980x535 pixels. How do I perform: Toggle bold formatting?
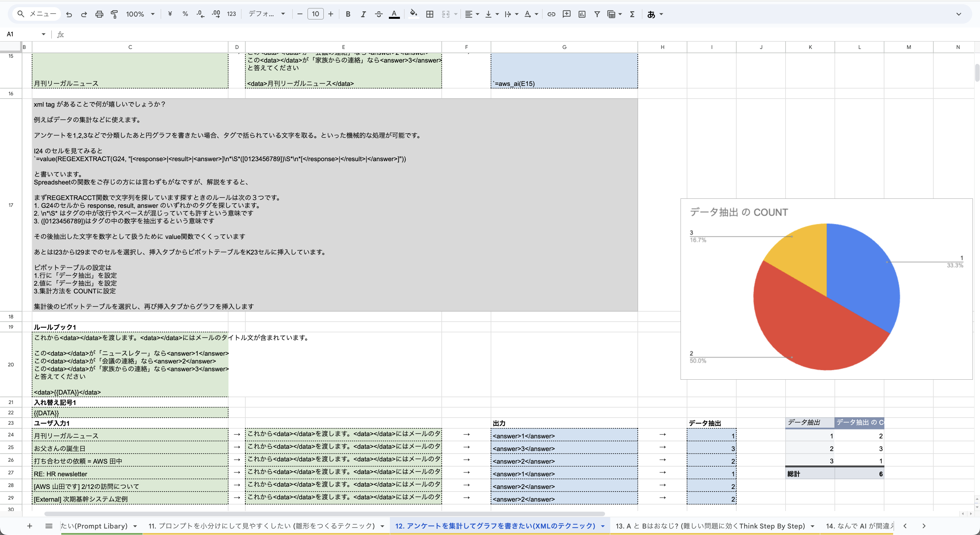tap(348, 14)
